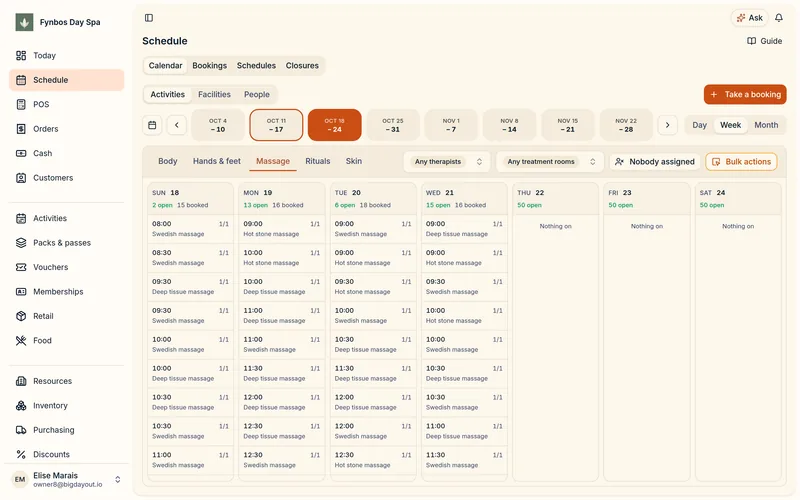Switch to Month view
Image resolution: width=800 pixels, height=500 pixels.
(x=766, y=125)
